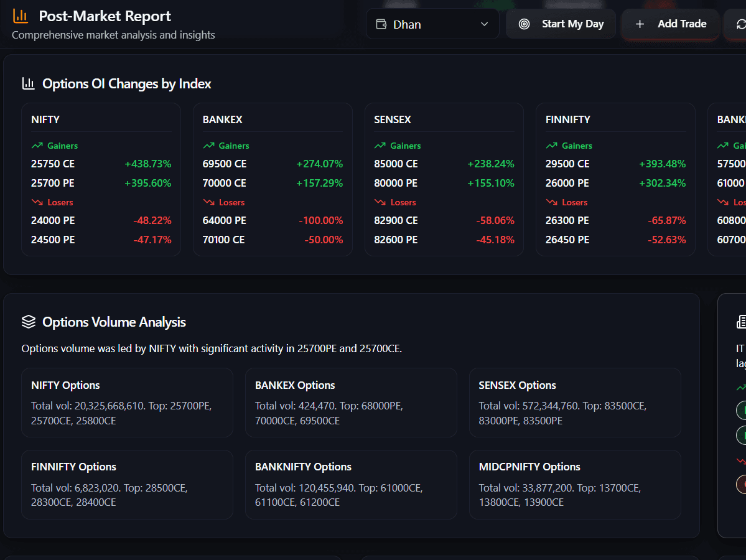Viewport: 746px width, 560px height.
Task: Click the plus icon inside Add Trade
Action: coord(640,24)
